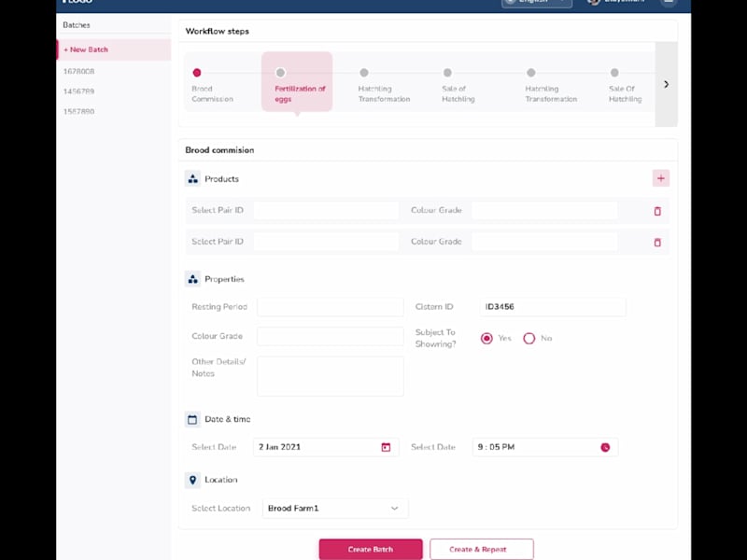The height and width of the screenshot is (560, 747).
Task: Click the Create Batch button
Action: pyautogui.click(x=371, y=549)
